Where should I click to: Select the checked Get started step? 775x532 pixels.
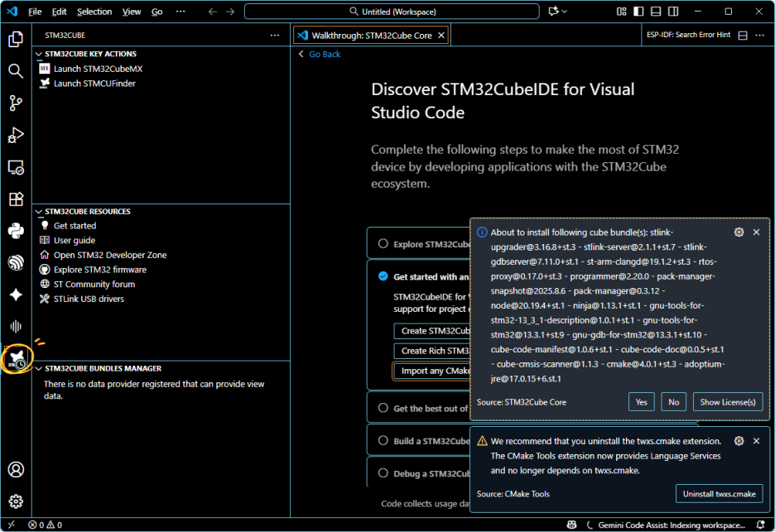tap(383, 276)
